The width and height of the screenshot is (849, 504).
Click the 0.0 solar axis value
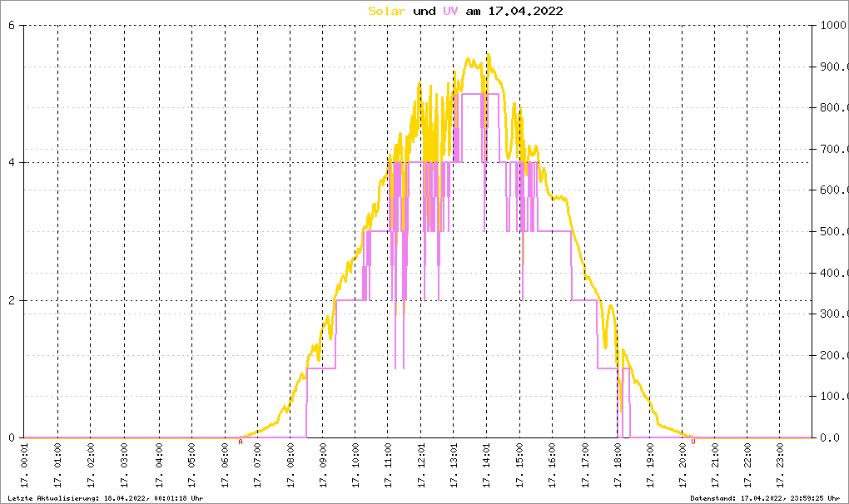(830, 437)
